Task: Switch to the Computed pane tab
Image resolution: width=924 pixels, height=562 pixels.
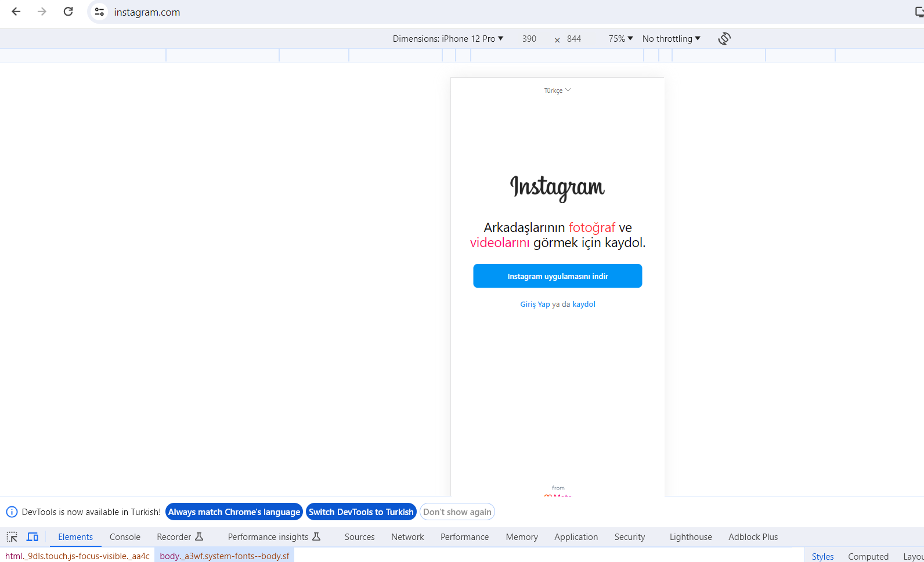Action: click(x=868, y=556)
